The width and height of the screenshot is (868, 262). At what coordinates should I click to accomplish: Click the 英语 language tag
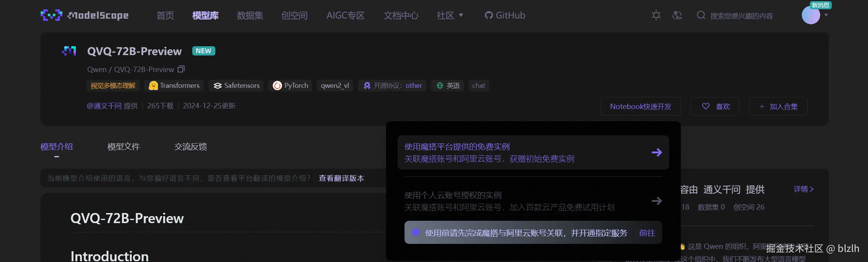click(448, 86)
